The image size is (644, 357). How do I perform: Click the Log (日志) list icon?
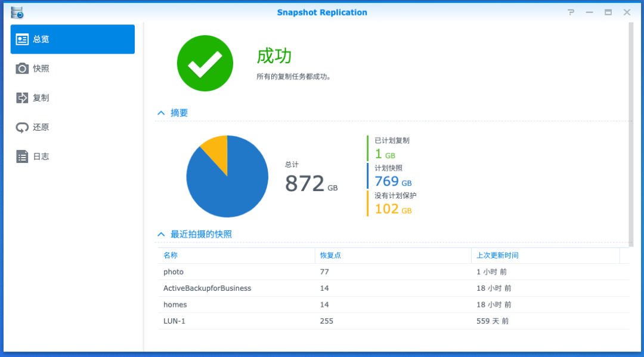point(22,156)
